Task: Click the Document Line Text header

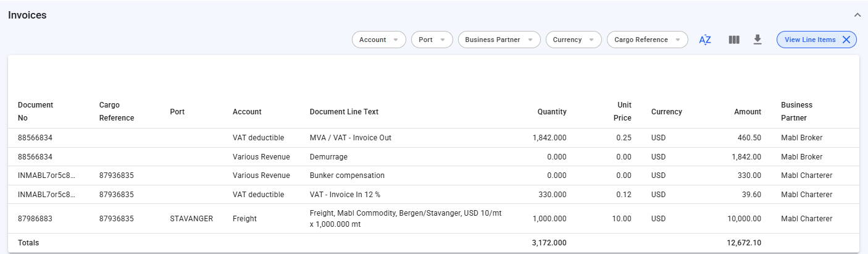Action: tap(344, 112)
